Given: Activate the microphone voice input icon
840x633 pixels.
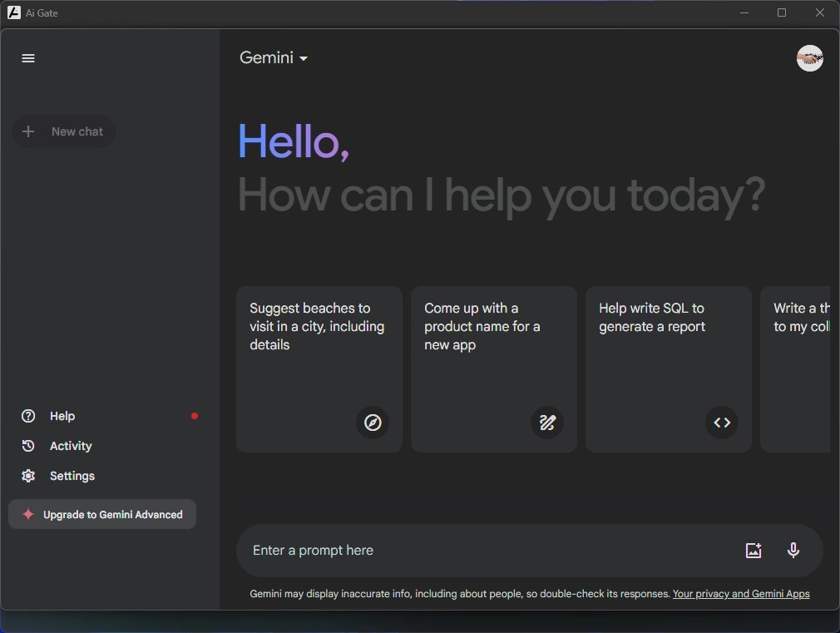Looking at the screenshot, I should (x=793, y=551).
